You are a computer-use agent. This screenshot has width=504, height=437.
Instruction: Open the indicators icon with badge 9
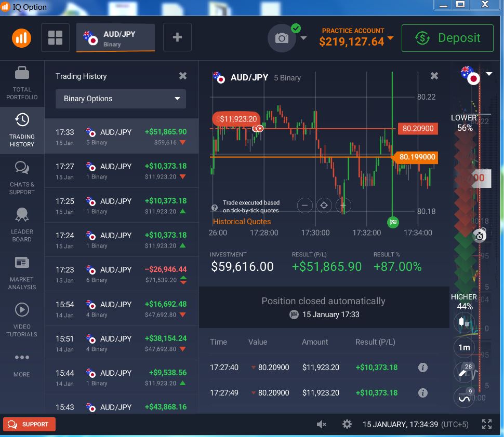tap(464, 398)
